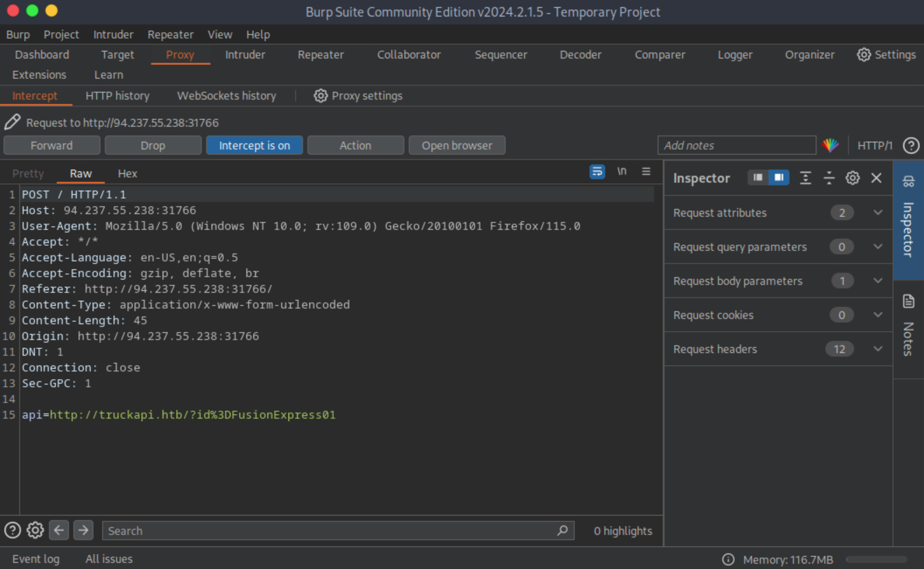Open the Dashboard tab
This screenshot has width=924, height=569.
coord(42,55)
